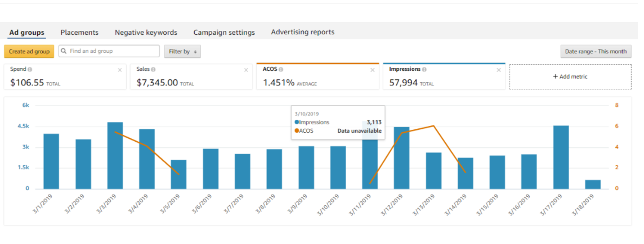644x244 pixels.
Task: Switch to the Placements tab
Action: click(79, 33)
